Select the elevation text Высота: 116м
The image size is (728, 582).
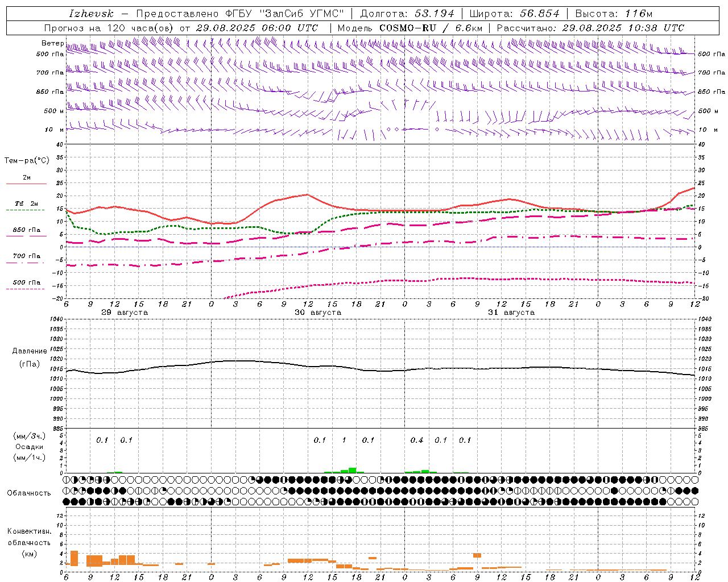click(614, 14)
